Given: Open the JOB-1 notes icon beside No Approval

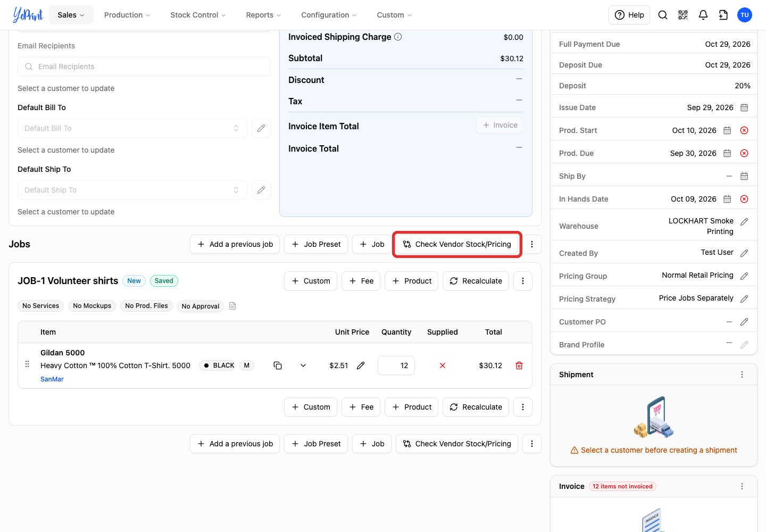Looking at the screenshot, I should [232, 306].
